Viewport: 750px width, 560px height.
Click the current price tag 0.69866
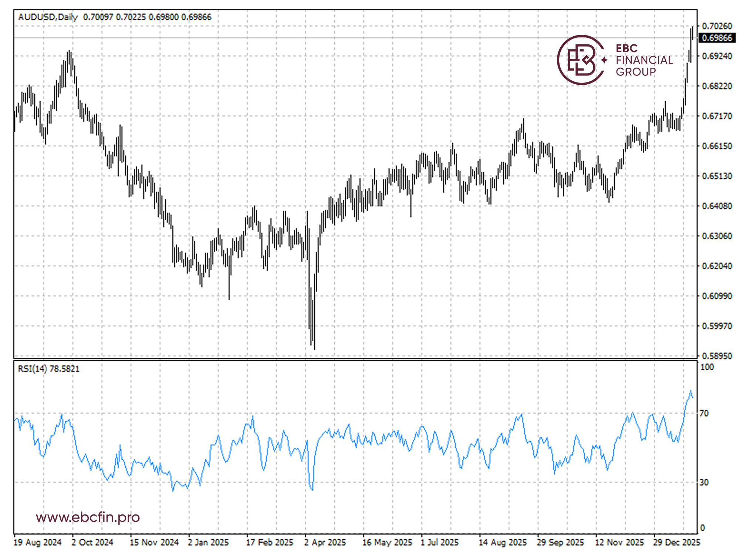[716, 38]
